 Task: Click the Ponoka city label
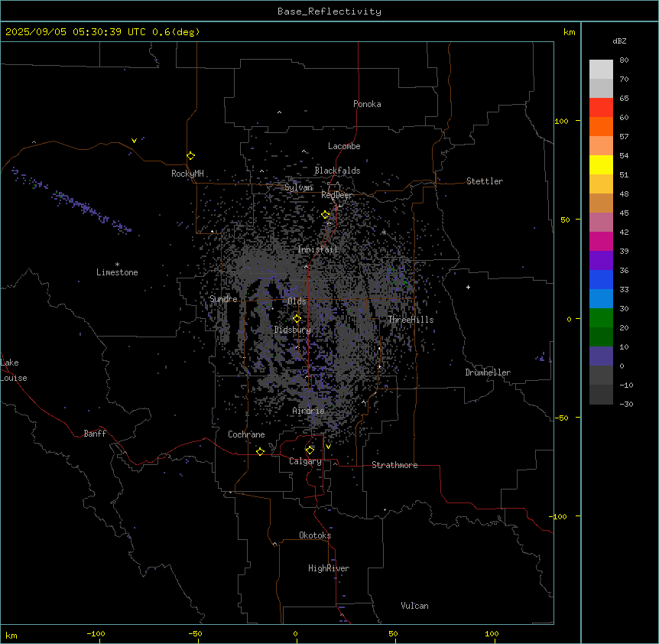[367, 104]
